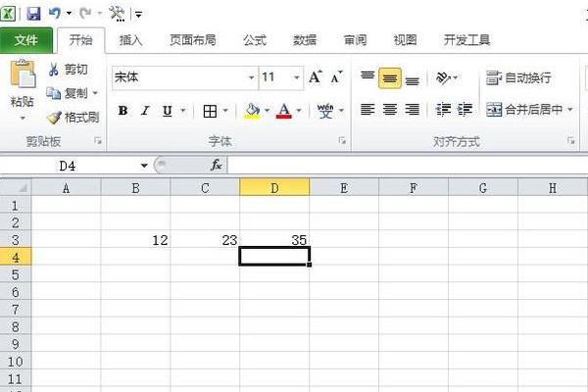Click the Excel application icon
This screenshot has width=588, height=392.
(x=8, y=14)
